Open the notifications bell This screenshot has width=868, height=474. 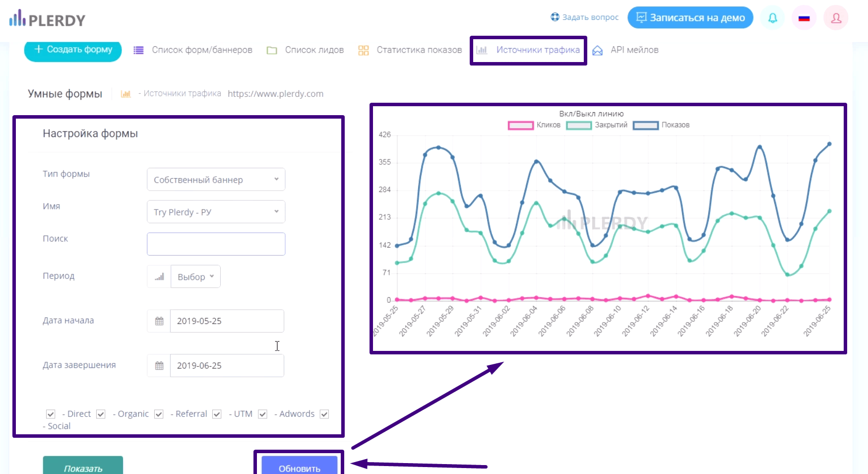[x=773, y=18]
